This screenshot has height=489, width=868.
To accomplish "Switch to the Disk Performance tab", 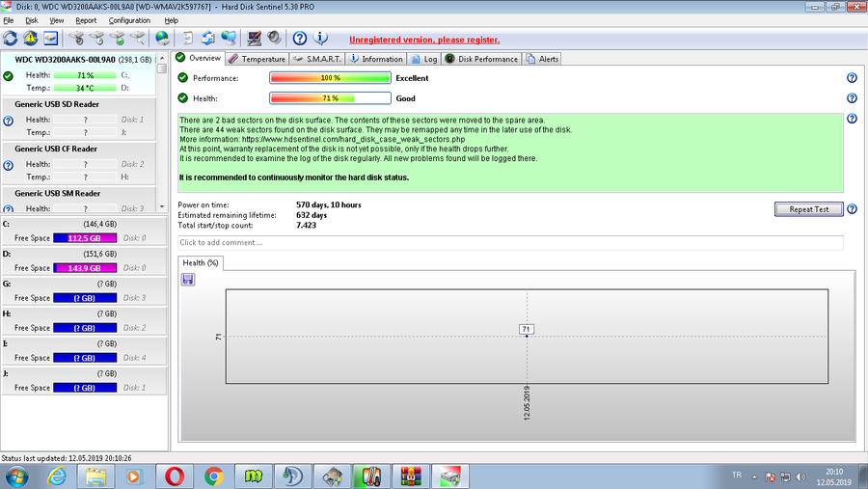I will 481,59.
